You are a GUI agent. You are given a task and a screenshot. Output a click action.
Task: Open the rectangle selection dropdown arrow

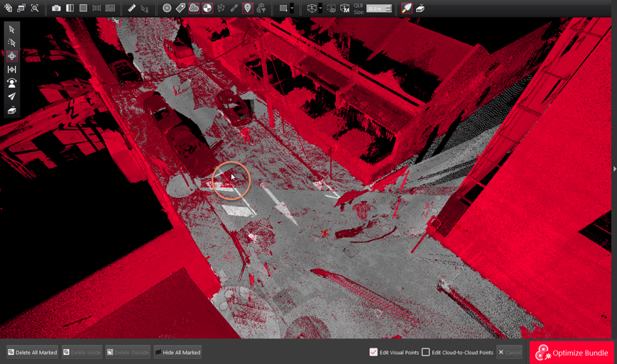[292, 9]
